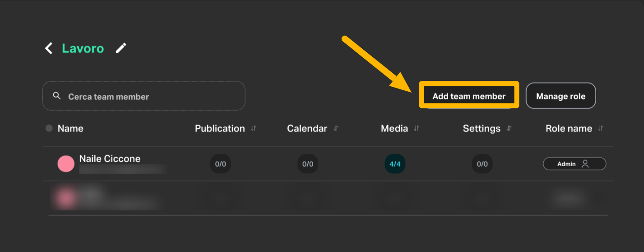Click Naile Ciccone's pink avatar
Screen dimensions: 644x252
pyautogui.click(x=66, y=163)
